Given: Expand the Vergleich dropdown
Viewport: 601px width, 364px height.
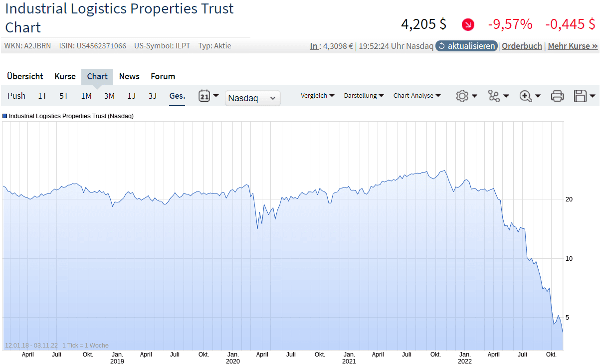Looking at the screenshot, I should click(x=318, y=96).
